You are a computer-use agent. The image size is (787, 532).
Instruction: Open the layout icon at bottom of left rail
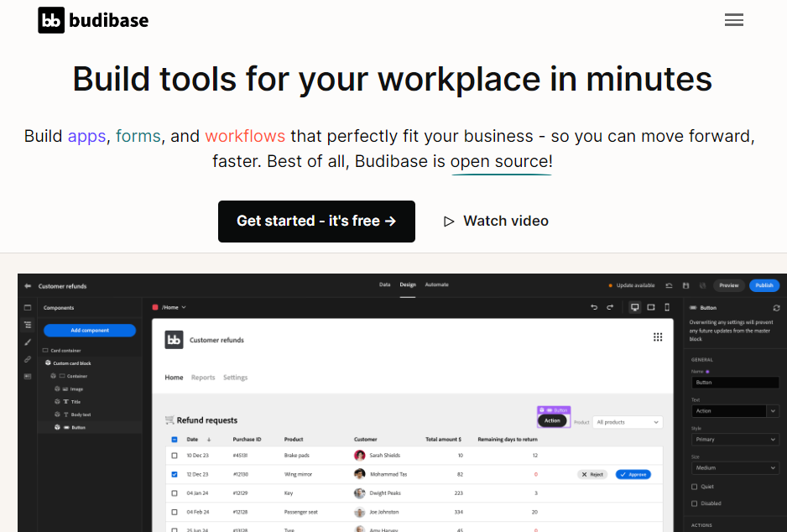point(28,377)
